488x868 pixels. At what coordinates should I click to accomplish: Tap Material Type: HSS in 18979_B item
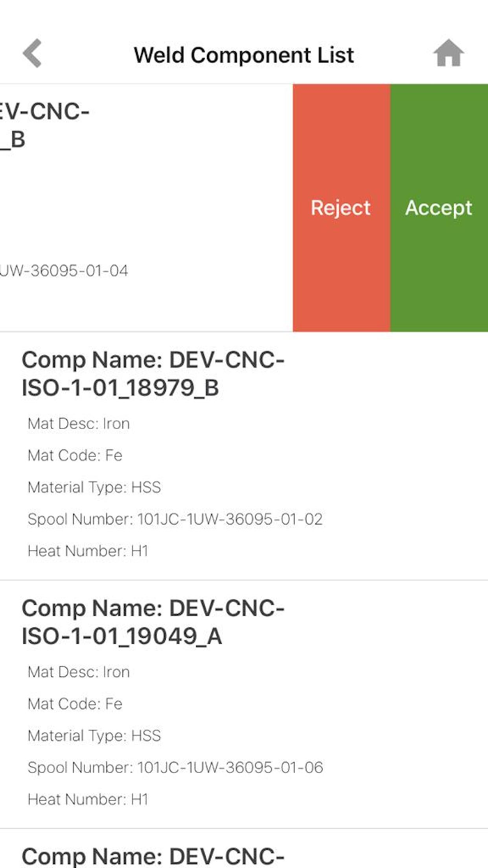click(94, 487)
